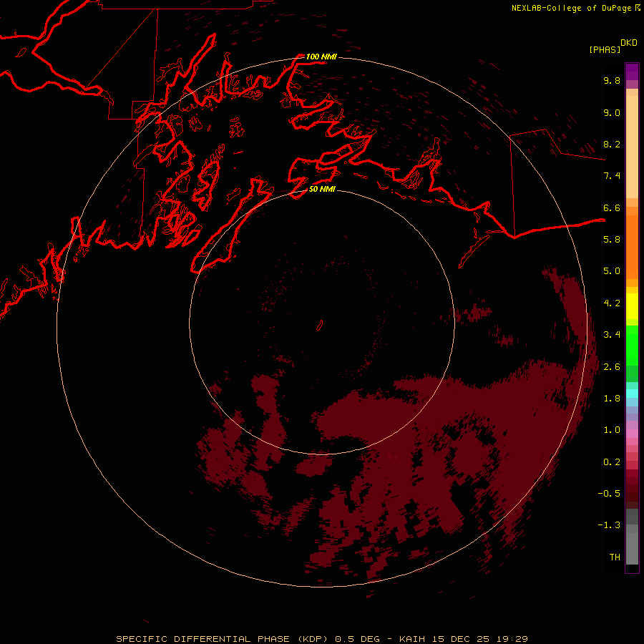This screenshot has width=644, height=644.
Task: Select the 1.8 scale value
Action: [612, 399]
